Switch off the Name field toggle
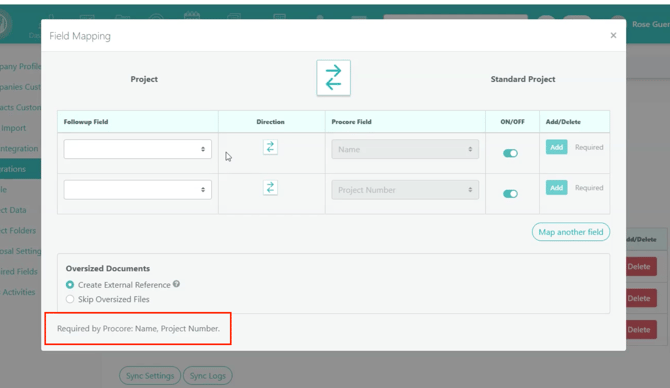This screenshot has width=670, height=388. [510, 153]
